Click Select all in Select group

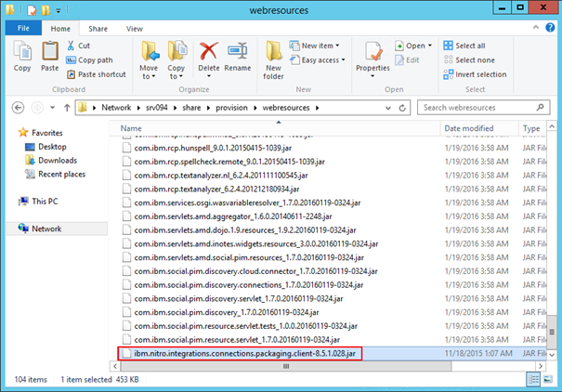(x=470, y=46)
